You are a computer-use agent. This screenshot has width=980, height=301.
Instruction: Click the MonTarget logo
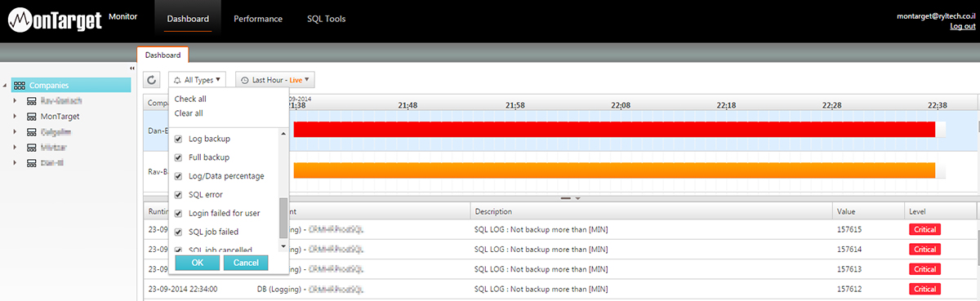click(55, 19)
